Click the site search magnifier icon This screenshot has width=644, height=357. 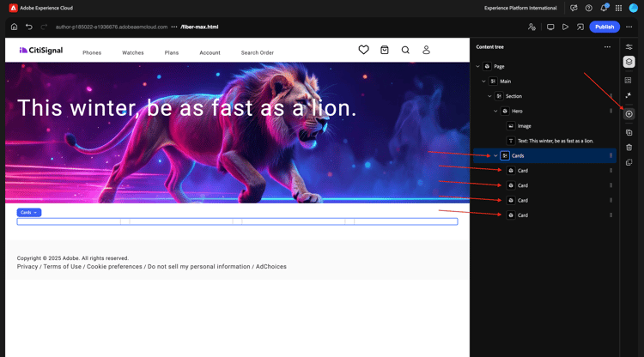[x=405, y=50]
